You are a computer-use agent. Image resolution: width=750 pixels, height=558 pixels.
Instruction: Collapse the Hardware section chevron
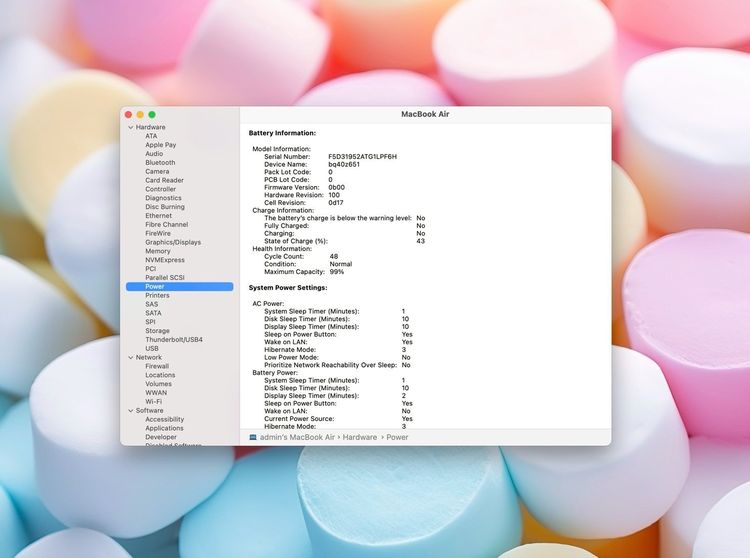pyautogui.click(x=131, y=128)
